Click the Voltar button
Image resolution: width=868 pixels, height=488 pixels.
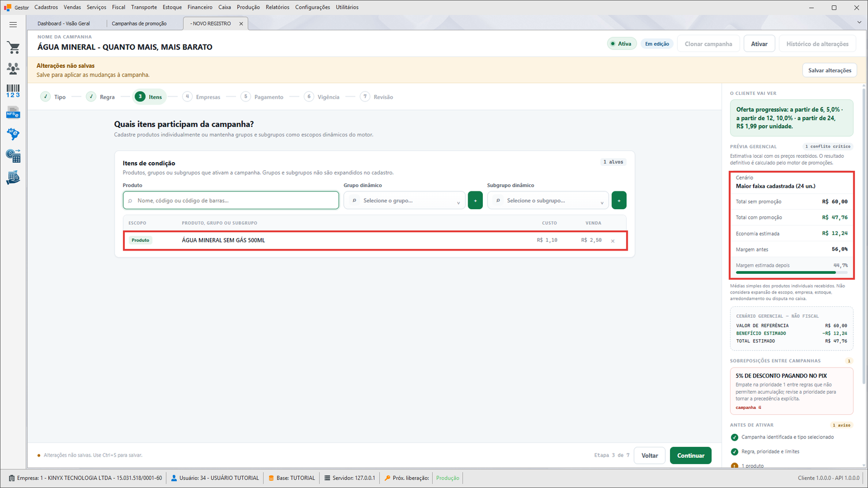[x=650, y=455]
